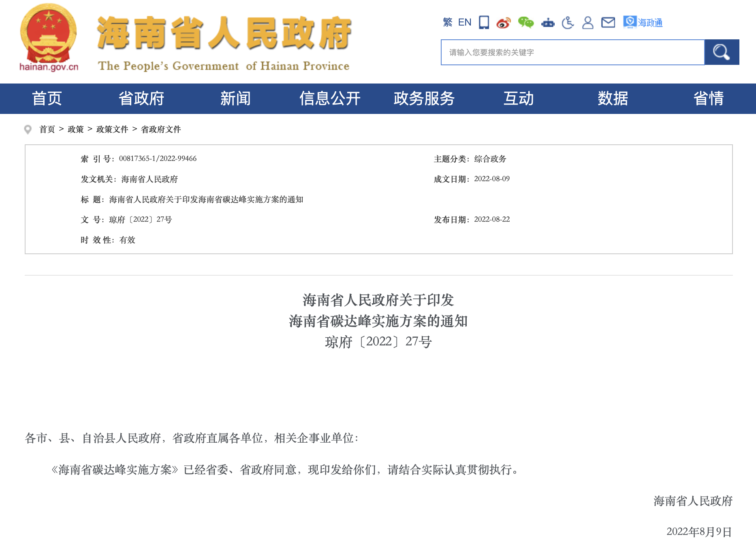Screen dimensions: 756x540
Task: Click the breadcrumb location pin icon
Action: (28, 129)
